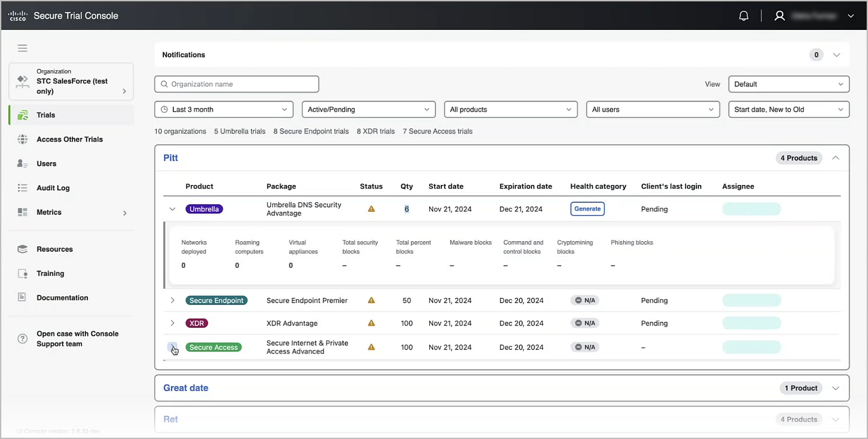The image size is (868, 439).
Task: Open organization switcher chevron
Action: tap(124, 91)
